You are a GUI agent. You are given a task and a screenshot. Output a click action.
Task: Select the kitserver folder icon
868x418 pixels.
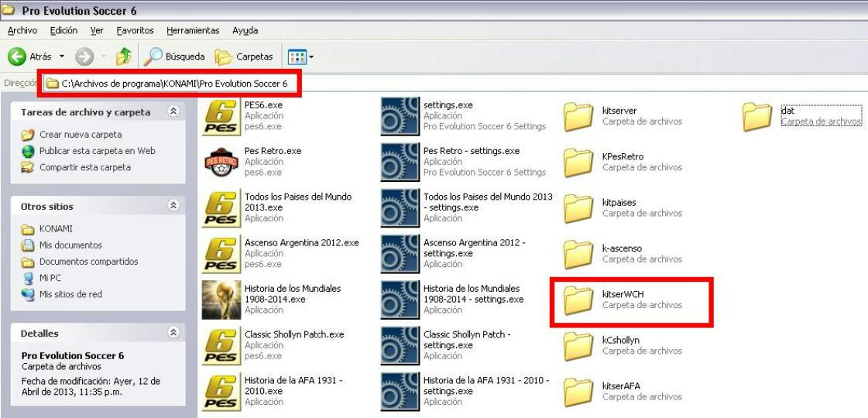click(x=578, y=116)
